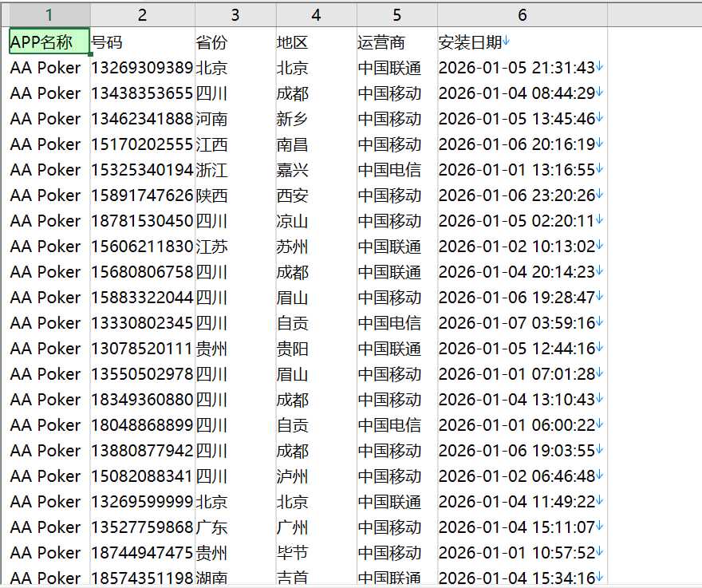
Task: Click date cell 2026-01-04 11:49:22
Action: tap(523, 502)
